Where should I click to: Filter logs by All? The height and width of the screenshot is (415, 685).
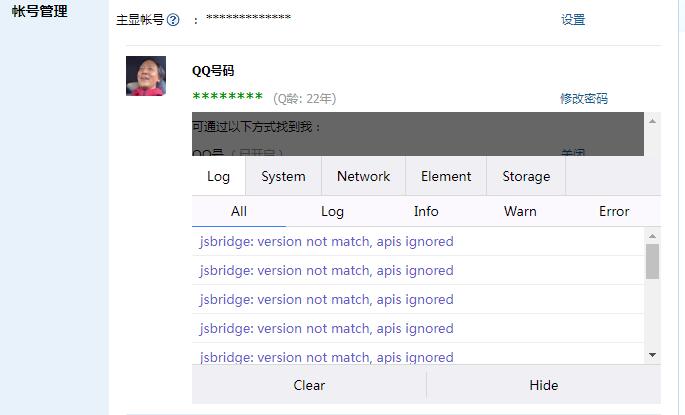[239, 211]
